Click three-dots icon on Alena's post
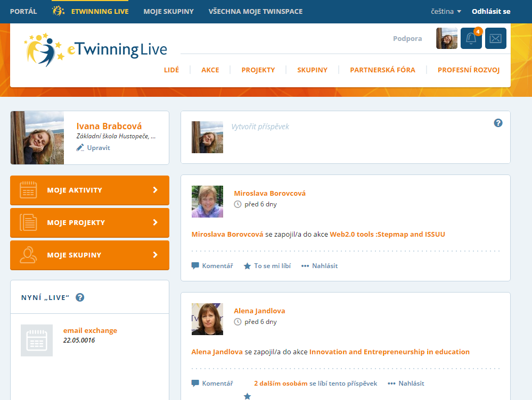The height and width of the screenshot is (400, 532). click(391, 384)
